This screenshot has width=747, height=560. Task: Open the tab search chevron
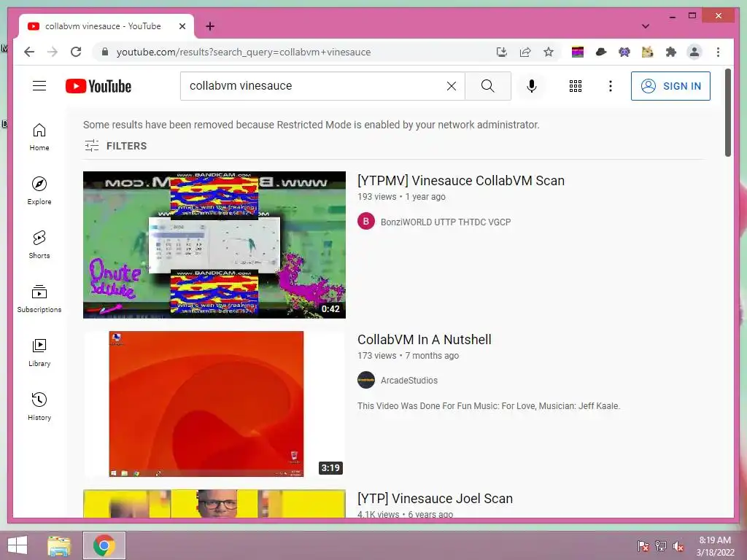[x=646, y=26]
